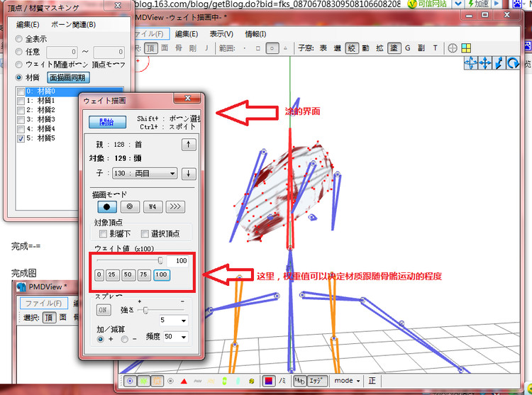Image resolution: width=532 pixels, height=395 pixels.
Task: Select joint mode J in toolbar
Action: [206, 48]
